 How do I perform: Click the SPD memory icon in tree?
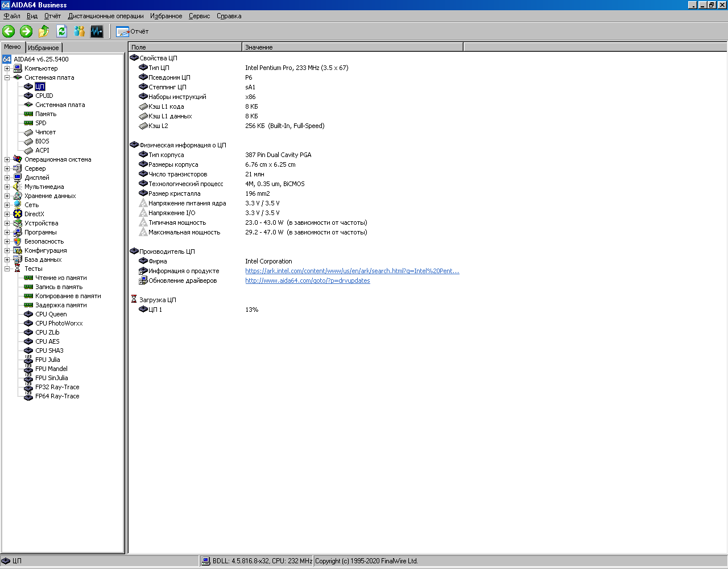(28, 123)
